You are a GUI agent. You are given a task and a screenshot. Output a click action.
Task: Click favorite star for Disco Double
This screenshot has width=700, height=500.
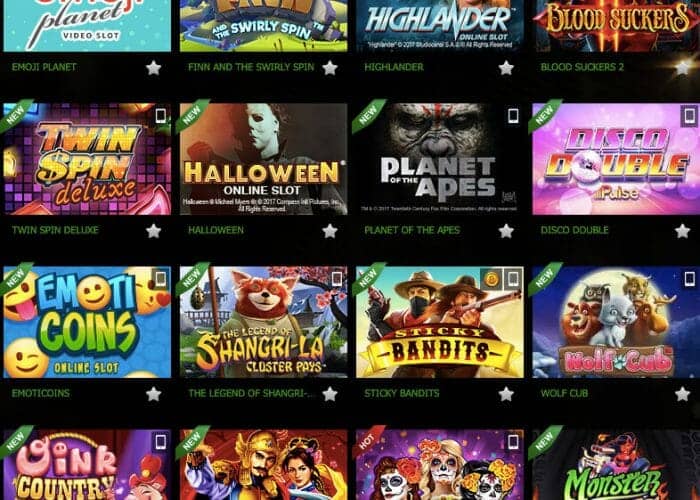tap(682, 231)
